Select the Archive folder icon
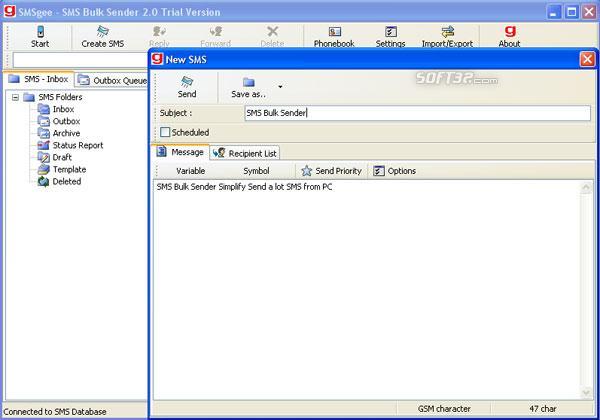The width and height of the screenshot is (600, 420). (44, 133)
